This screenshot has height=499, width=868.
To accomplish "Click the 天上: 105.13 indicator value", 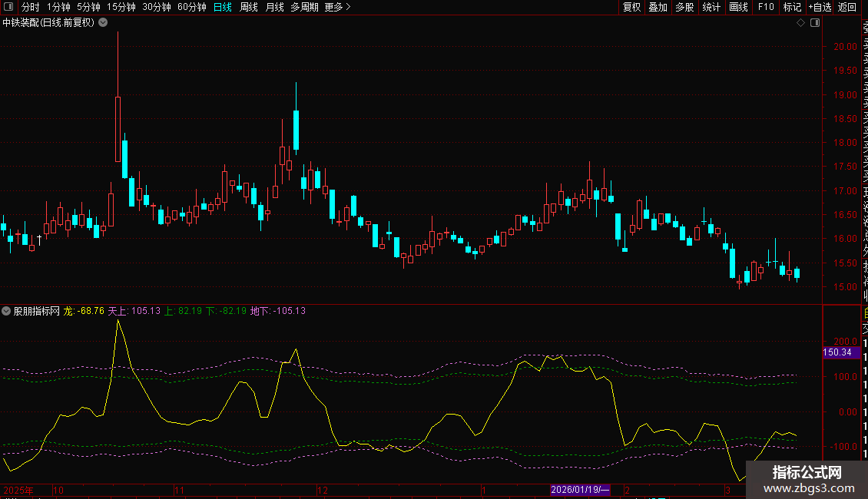I will click(134, 311).
